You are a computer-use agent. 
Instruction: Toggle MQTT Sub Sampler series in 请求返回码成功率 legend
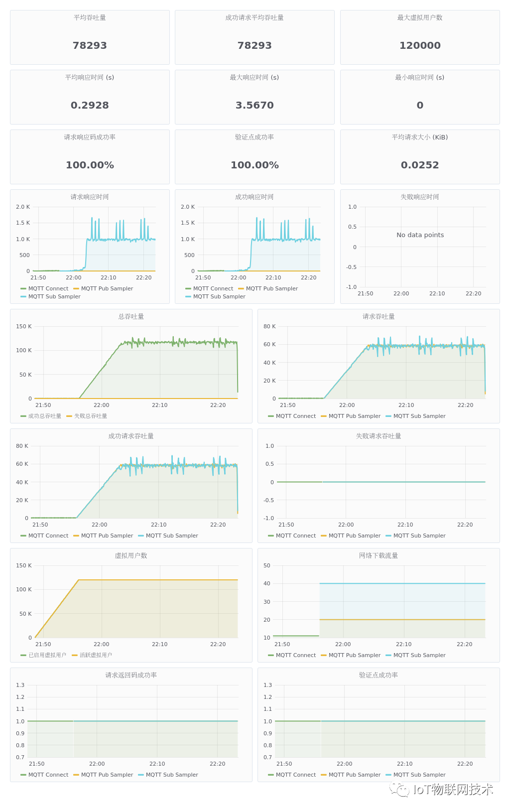pyautogui.click(x=172, y=775)
